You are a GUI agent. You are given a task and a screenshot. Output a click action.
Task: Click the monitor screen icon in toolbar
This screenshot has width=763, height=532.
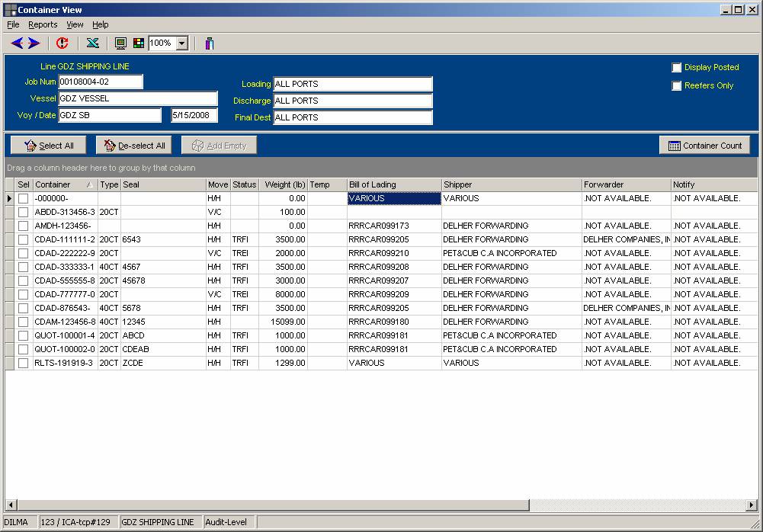120,43
